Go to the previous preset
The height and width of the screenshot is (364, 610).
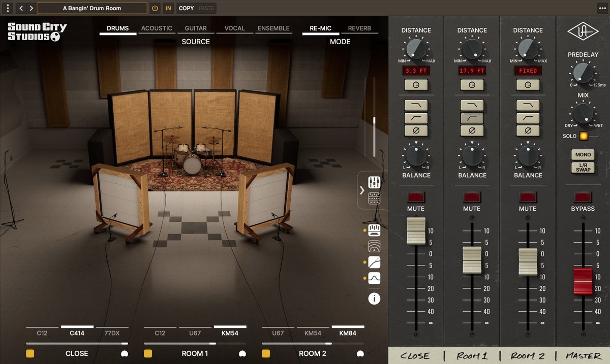click(x=21, y=8)
